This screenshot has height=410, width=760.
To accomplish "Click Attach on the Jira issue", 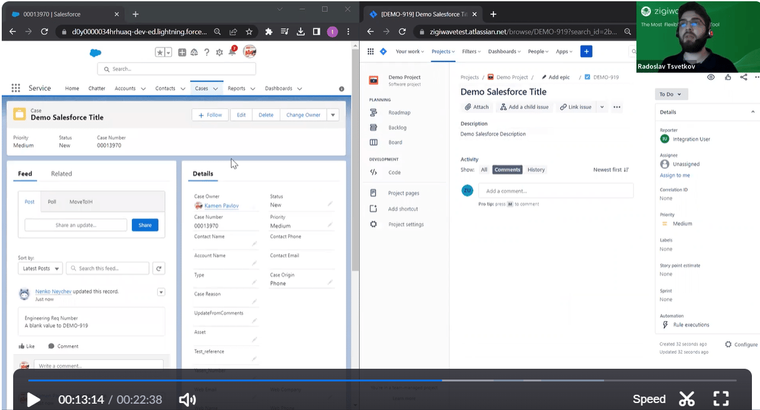I will tap(477, 107).
